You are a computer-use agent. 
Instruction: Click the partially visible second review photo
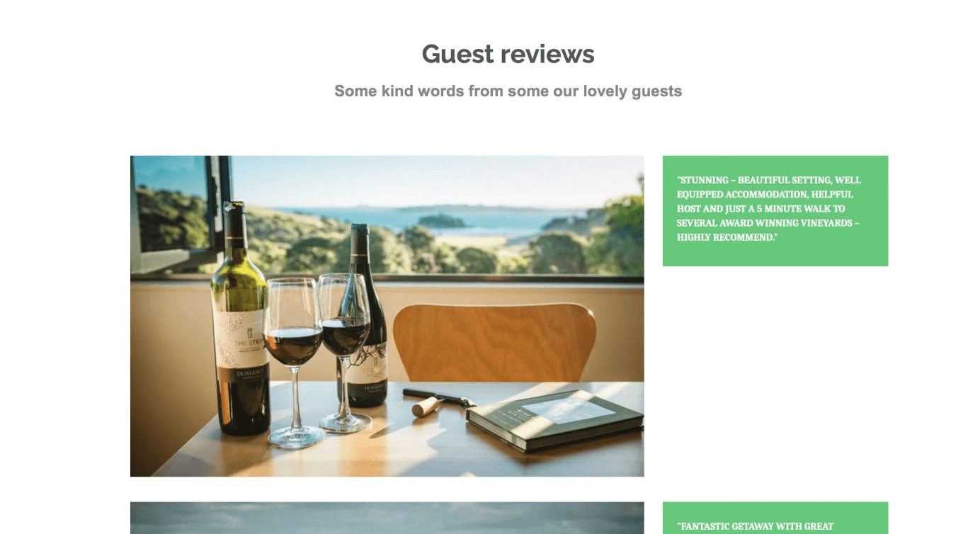pyautogui.click(x=387, y=518)
